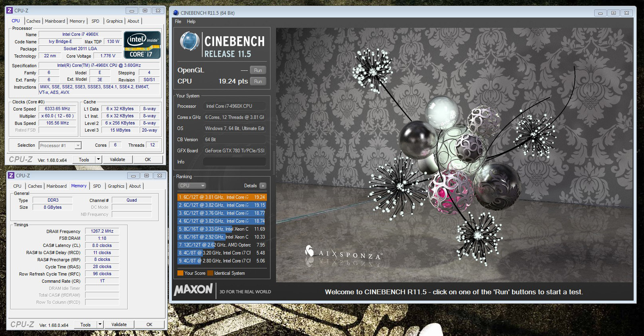Open the CPU ranking dropdown in Cinebench

192,186
